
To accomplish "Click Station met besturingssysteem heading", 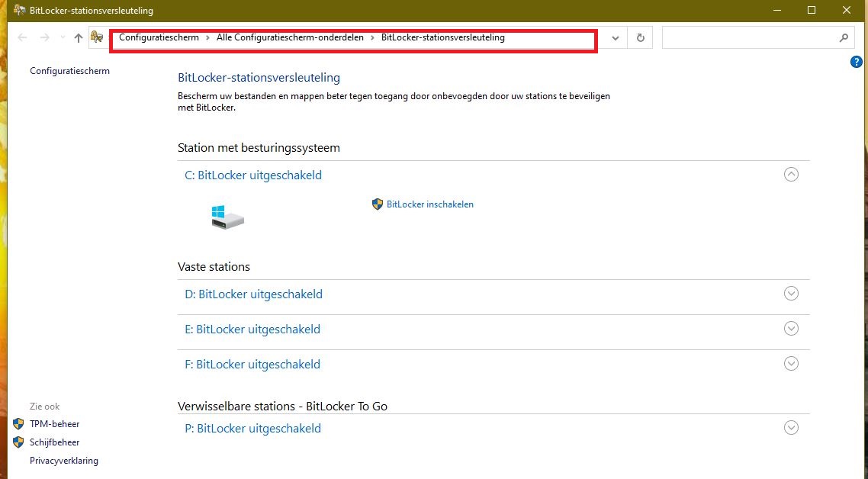I will point(259,148).
